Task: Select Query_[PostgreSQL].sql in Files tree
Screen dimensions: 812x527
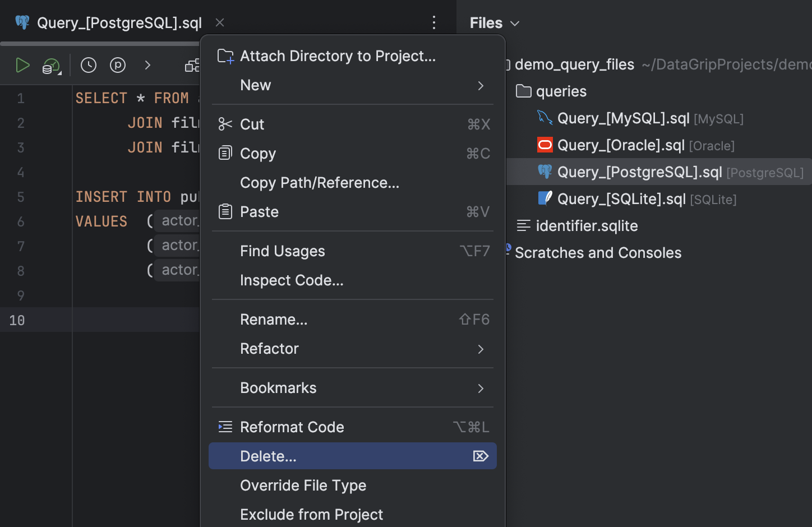Action: point(659,172)
